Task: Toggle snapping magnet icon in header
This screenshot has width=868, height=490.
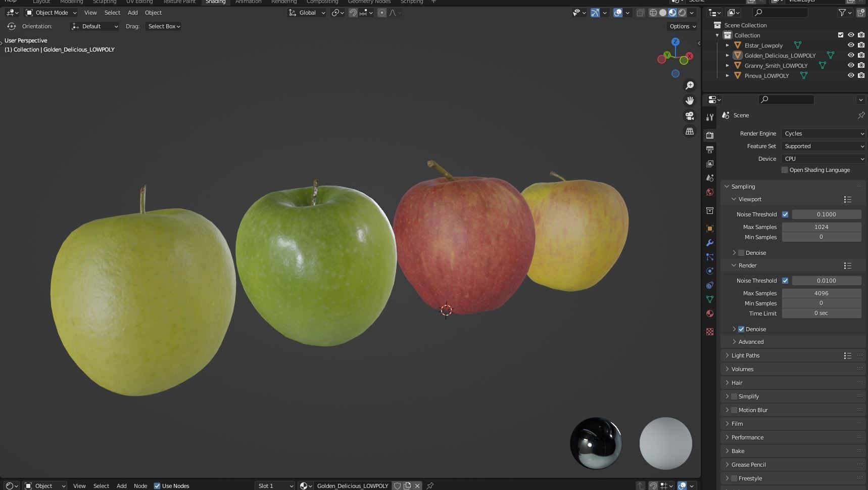Action: [x=353, y=13]
